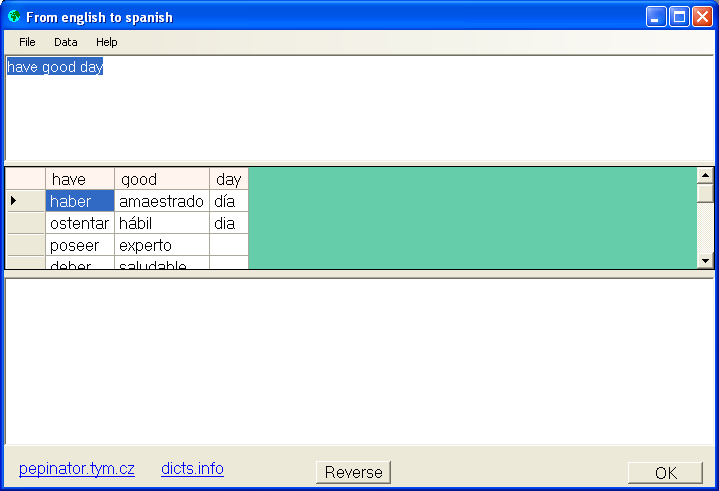Click the input text field with 'have good day'
The width and height of the screenshot is (719, 491).
point(360,108)
